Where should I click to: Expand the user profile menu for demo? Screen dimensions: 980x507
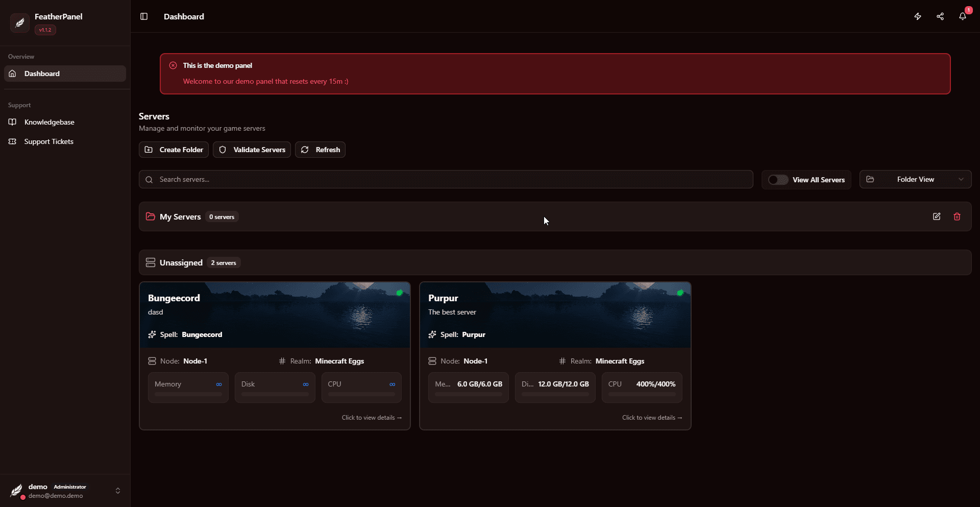pyautogui.click(x=118, y=491)
